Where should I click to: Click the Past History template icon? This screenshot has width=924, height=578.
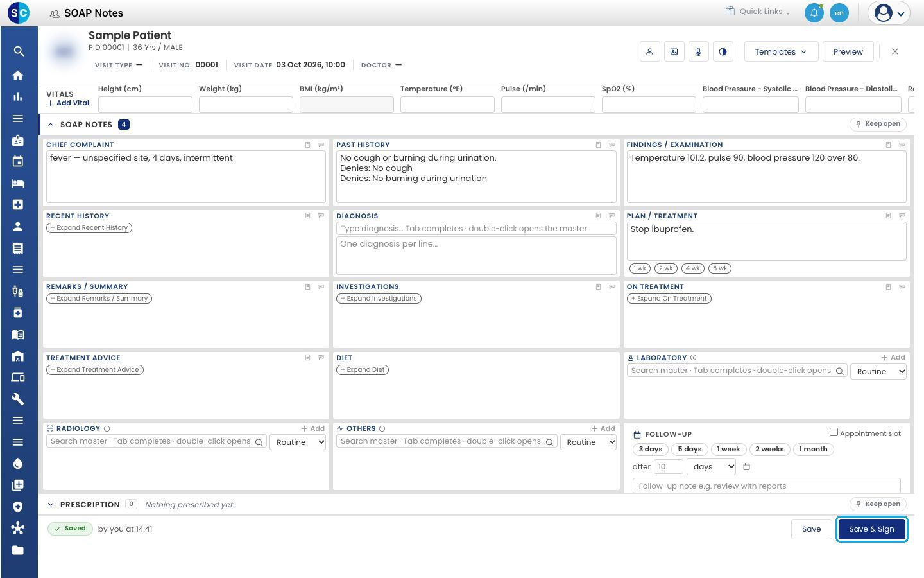point(598,145)
